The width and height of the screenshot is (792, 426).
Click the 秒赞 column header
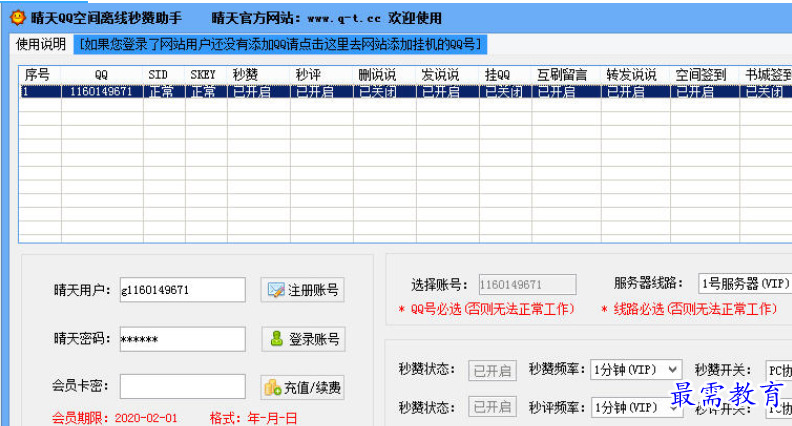[x=259, y=75]
